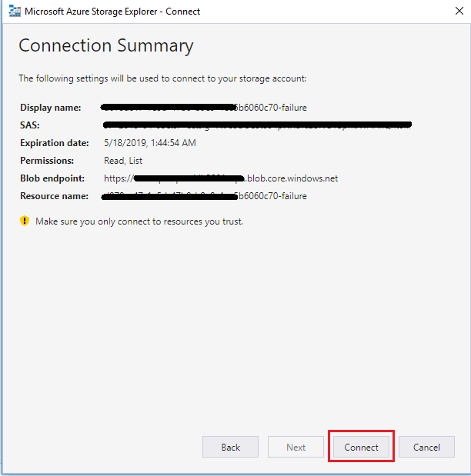Viewport: 471px width, 476px height.
Task: Click the disabled Next button
Action: [x=296, y=447]
